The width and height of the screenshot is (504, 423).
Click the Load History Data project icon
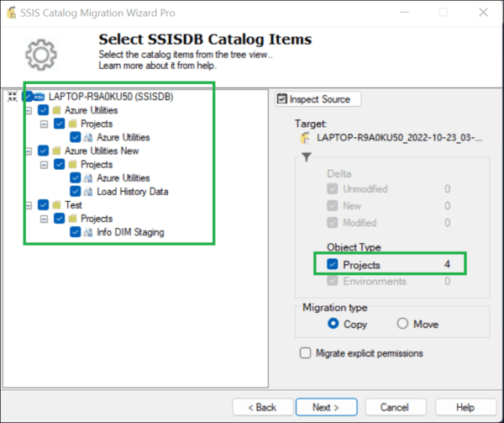[87, 192]
